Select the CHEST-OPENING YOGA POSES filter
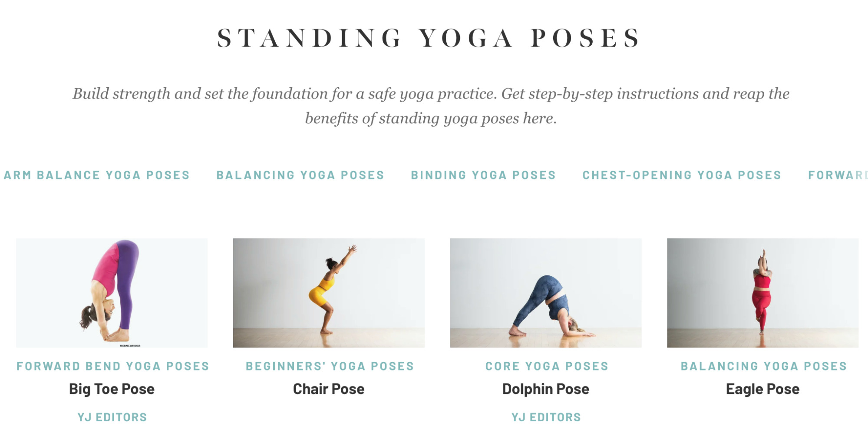 [682, 175]
